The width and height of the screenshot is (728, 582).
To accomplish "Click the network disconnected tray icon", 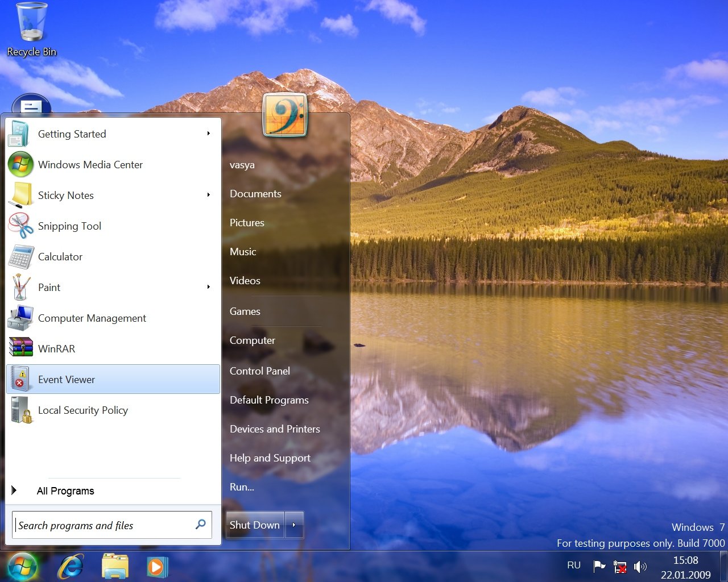I will pyautogui.click(x=620, y=567).
